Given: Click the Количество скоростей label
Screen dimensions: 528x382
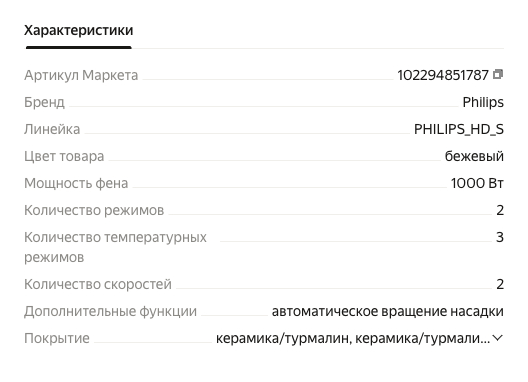Looking at the screenshot, I should click(x=98, y=284).
